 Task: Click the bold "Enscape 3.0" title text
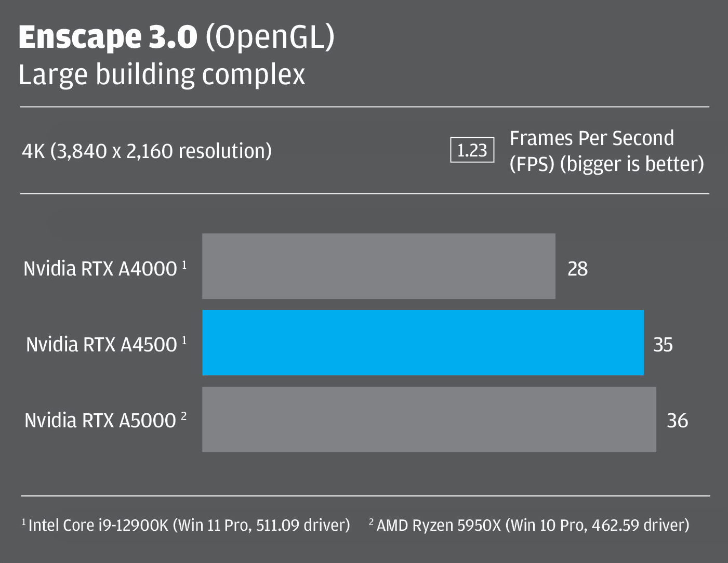(108, 37)
